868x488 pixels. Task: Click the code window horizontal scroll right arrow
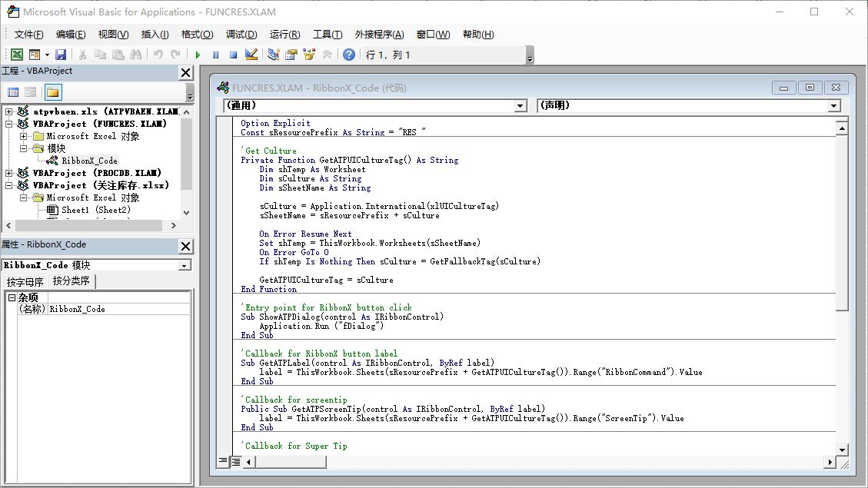tap(830, 462)
